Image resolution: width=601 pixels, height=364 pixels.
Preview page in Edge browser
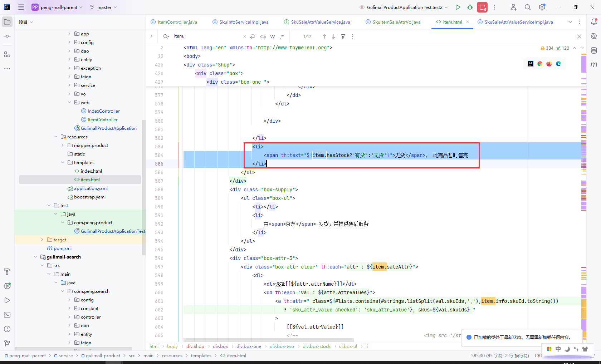click(558, 64)
